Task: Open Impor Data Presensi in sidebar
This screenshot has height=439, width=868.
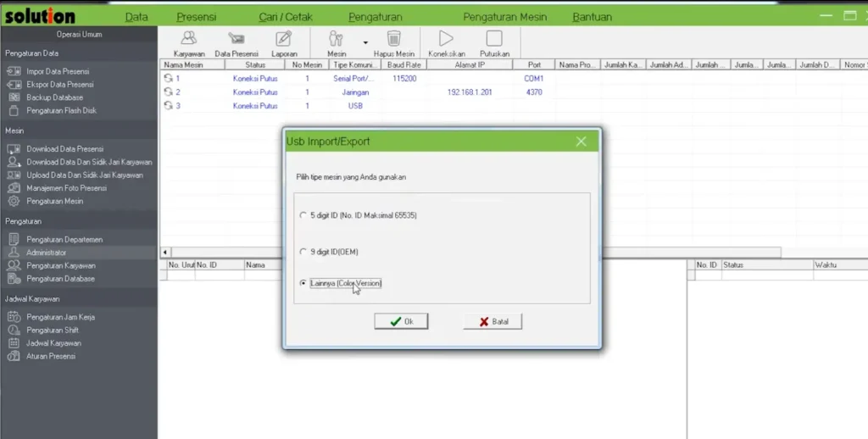Action: tap(58, 71)
